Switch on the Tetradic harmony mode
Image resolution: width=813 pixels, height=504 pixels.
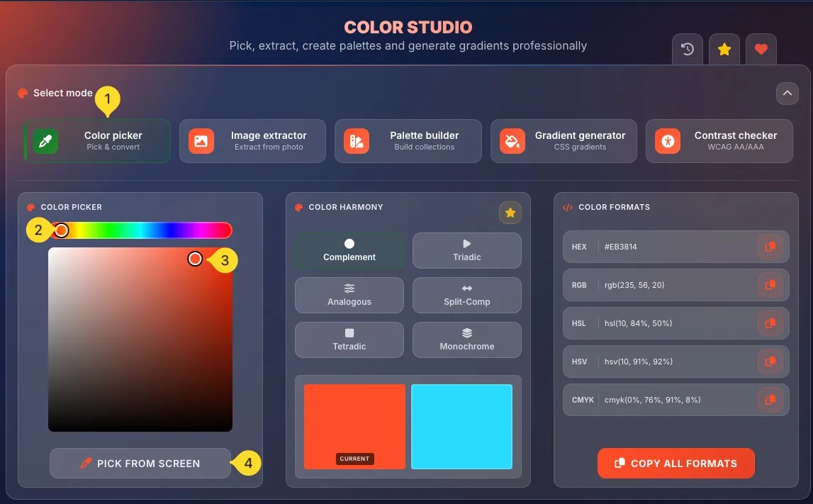click(349, 340)
